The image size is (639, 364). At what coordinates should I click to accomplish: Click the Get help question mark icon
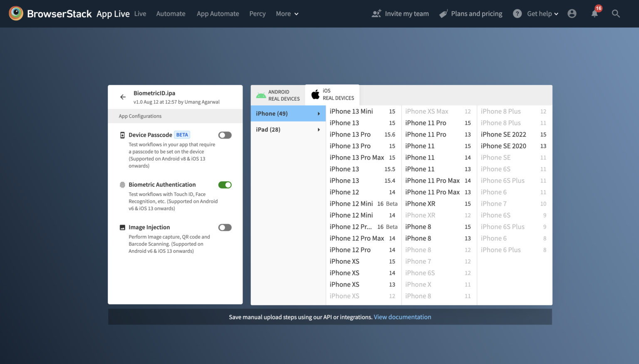click(x=517, y=14)
